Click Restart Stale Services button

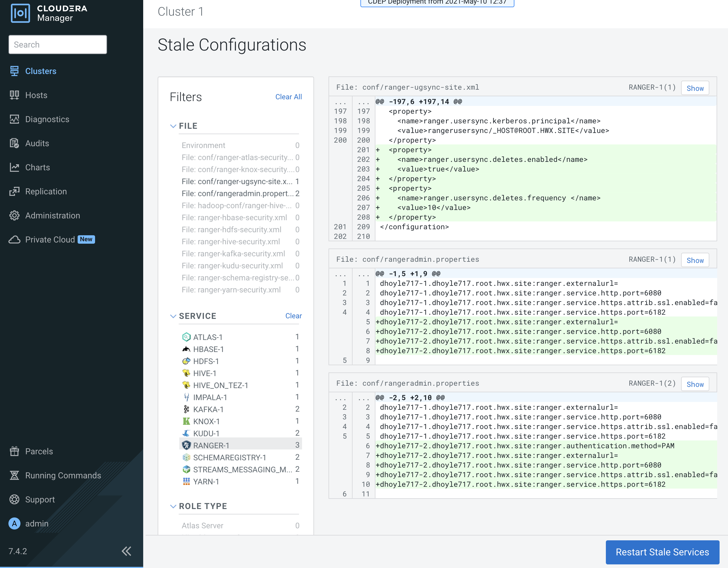click(662, 552)
